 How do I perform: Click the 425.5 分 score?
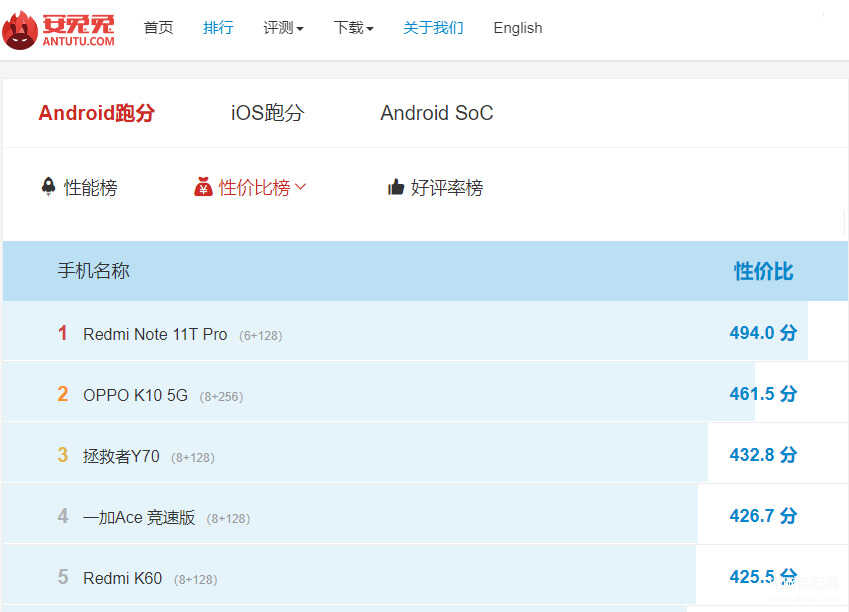click(x=763, y=577)
